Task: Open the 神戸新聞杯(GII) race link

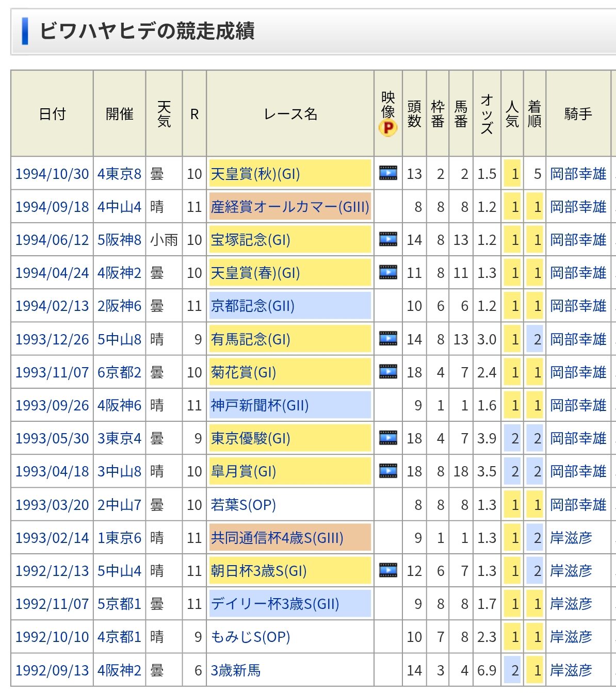Action: pos(260,405)
